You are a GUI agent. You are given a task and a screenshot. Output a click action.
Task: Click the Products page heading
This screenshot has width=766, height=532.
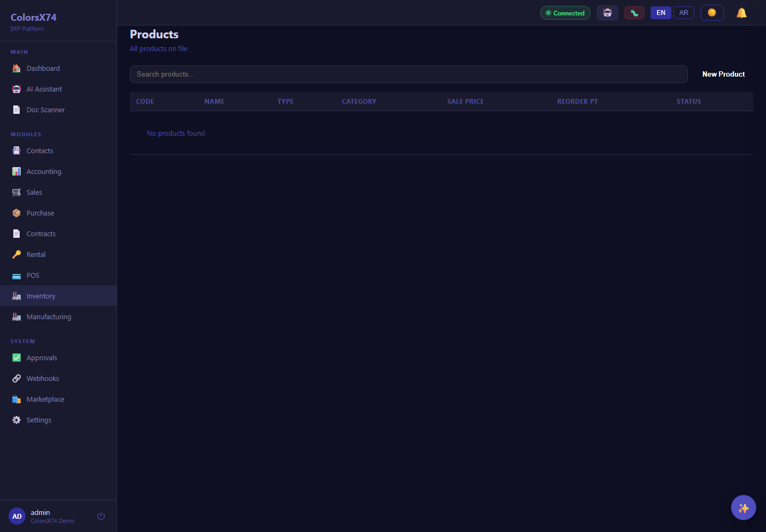point(154,34)
